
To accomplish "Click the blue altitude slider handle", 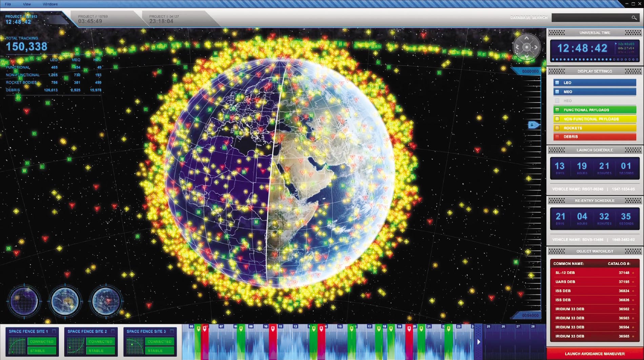I will click(x=533, y=125).
